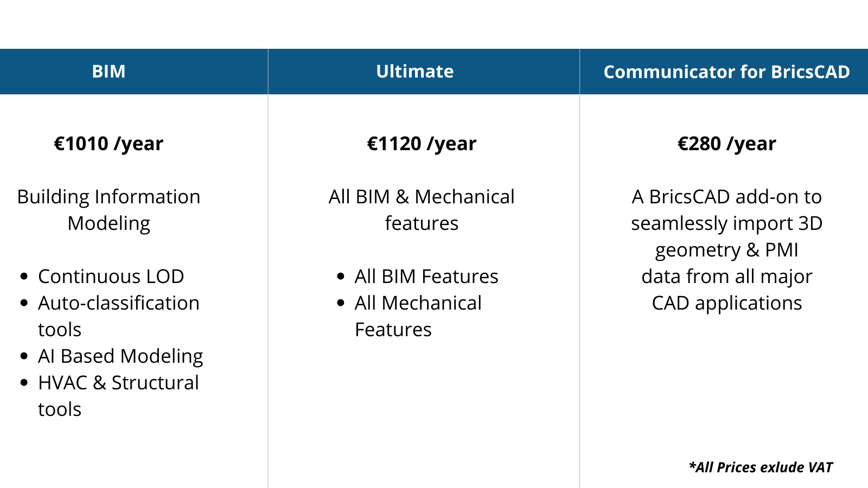
Task: Click the €1120 /year price
Action: click(422, 144)
